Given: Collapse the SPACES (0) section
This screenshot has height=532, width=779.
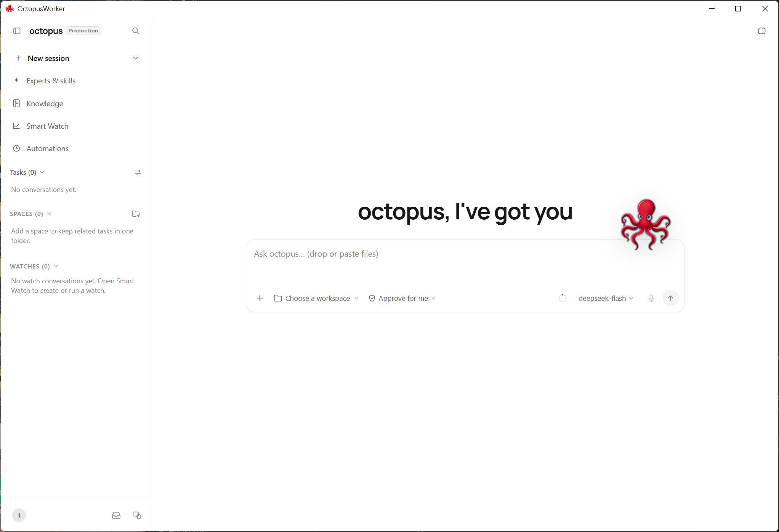Looking at the screenshot, I should point(30,214).
